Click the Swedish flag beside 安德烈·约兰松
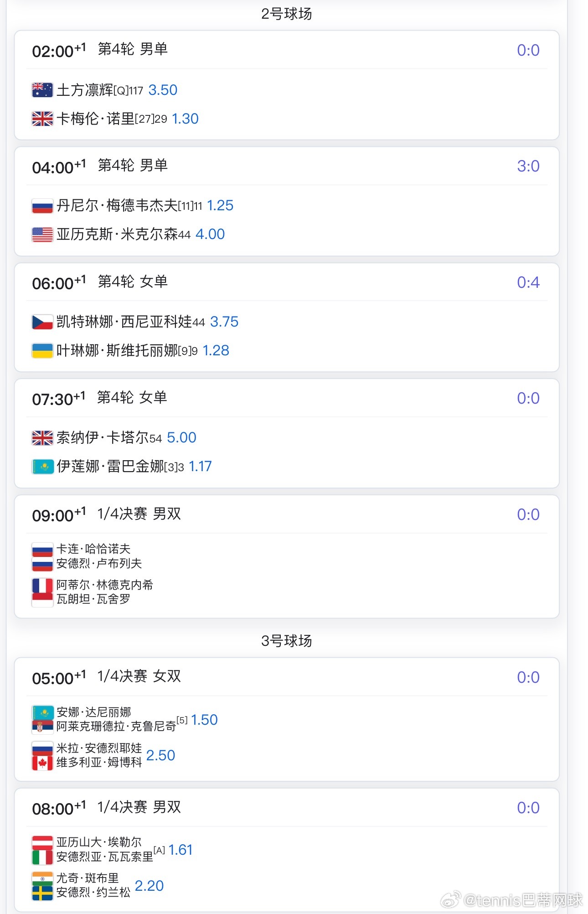This screenshot has height=914, width=588. coord(42,893)
